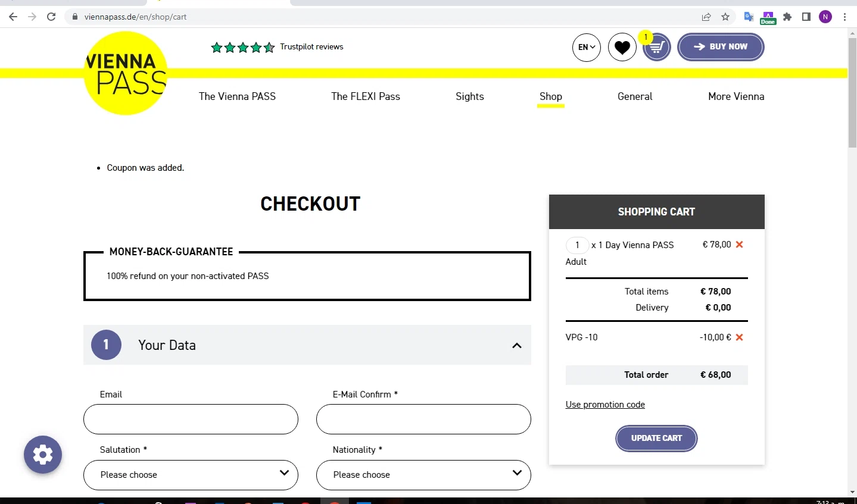Open the EN language dropdown
The width and height of the screenshot is (857, 504).
[587, 47]
